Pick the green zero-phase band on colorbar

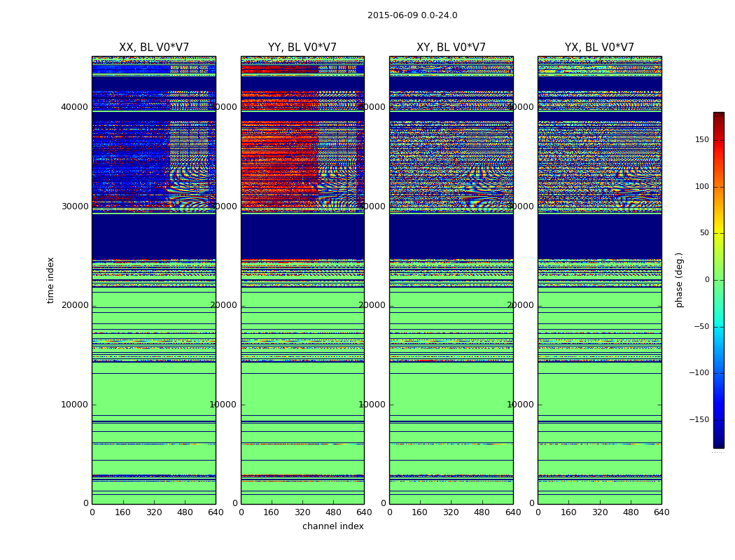(718, 280)
